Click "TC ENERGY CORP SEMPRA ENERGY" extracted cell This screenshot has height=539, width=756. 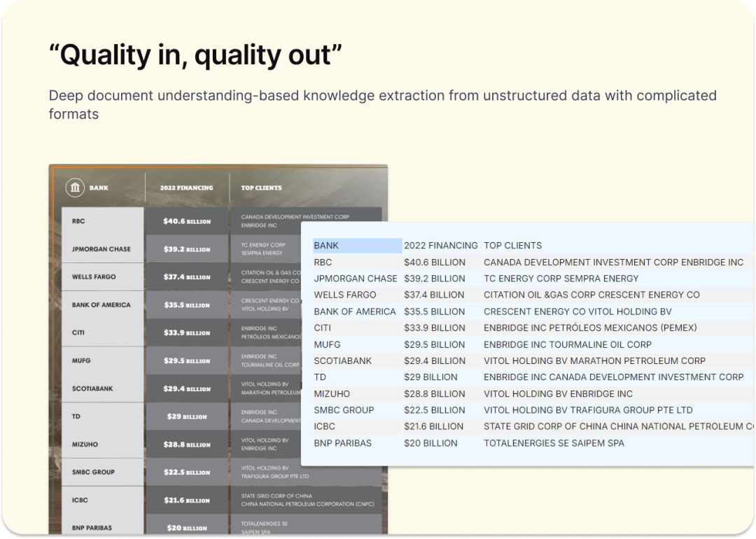(561, 279)
